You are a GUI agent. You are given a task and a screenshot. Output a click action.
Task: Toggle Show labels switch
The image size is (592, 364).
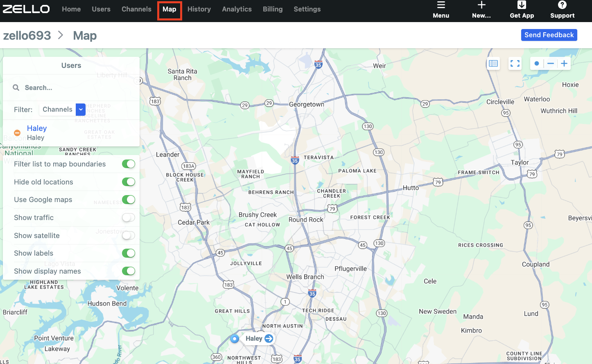pyautogui.click(x=129, y=253)
